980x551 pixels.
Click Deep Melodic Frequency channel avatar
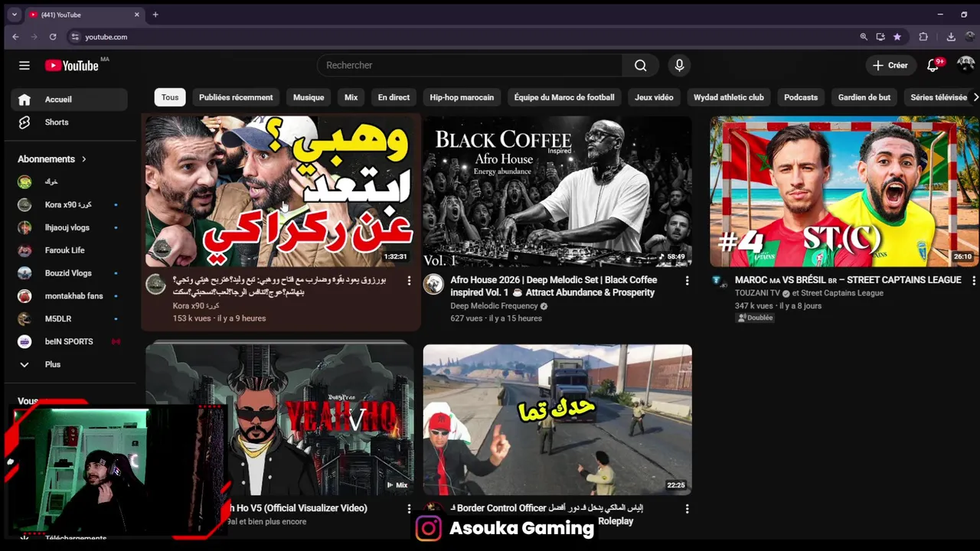tap(434, 285)
